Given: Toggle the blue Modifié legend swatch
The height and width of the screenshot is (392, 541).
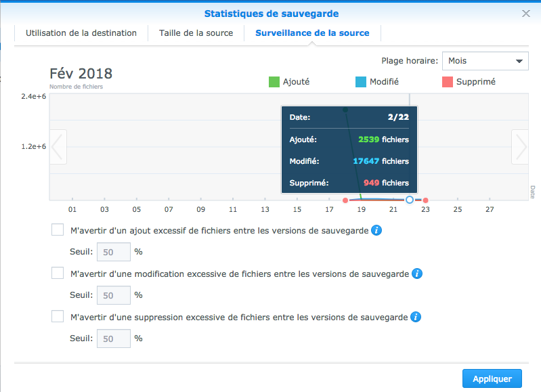Looking at the screenshot, I should click(x=360, y=82).
